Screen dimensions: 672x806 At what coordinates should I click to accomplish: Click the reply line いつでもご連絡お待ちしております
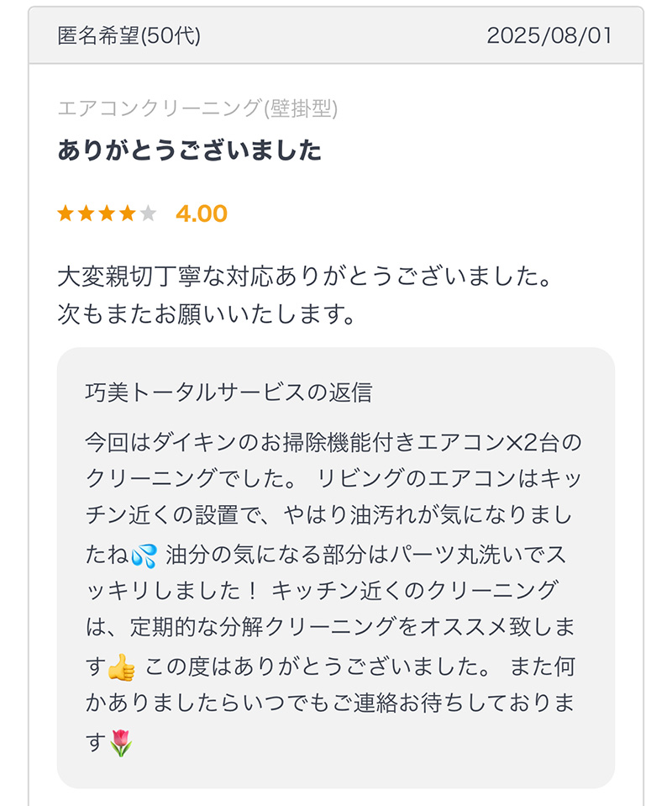[x=330, y=702]
